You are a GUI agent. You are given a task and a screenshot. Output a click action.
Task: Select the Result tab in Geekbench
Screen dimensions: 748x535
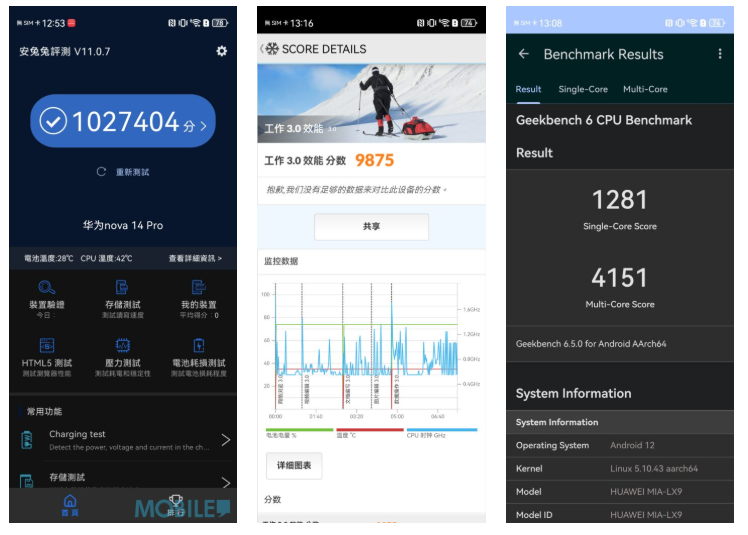pyautogui.click(x=528, y=89)
